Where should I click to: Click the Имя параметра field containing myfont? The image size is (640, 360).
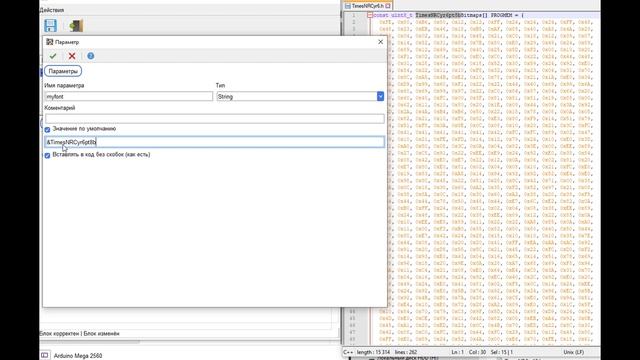click(x=129, y=97)
